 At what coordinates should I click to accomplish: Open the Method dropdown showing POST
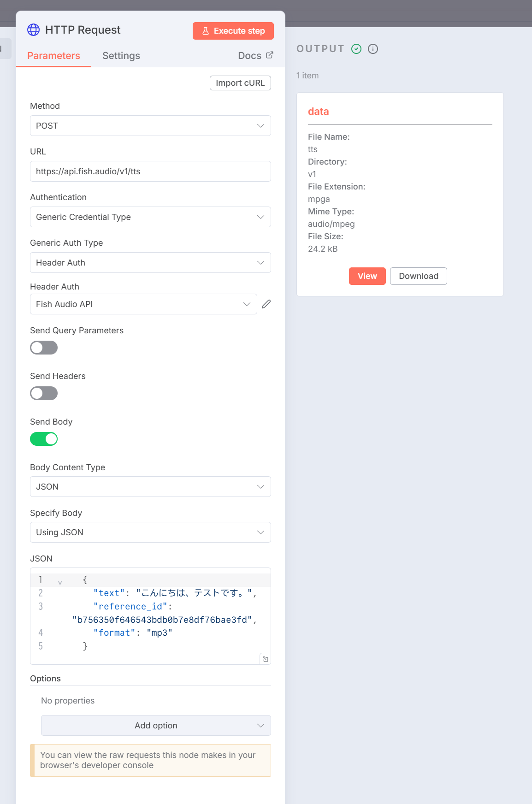tap(150, 126)
